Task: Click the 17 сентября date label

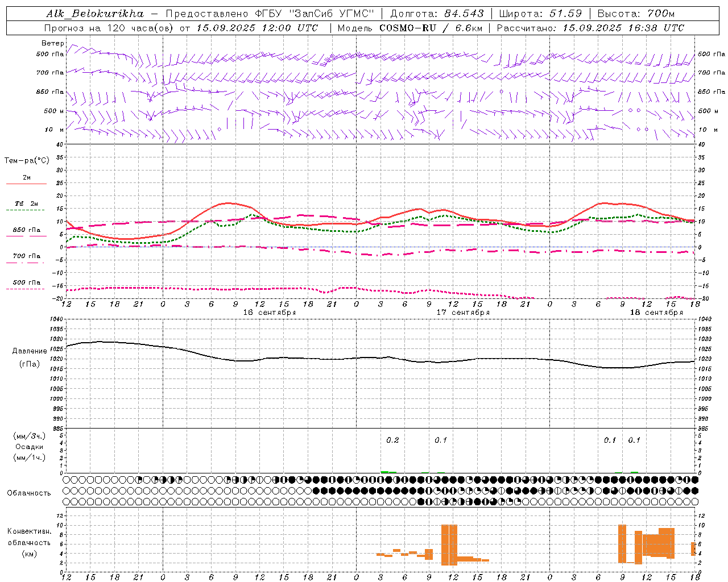Action: [x=463, y=313]
